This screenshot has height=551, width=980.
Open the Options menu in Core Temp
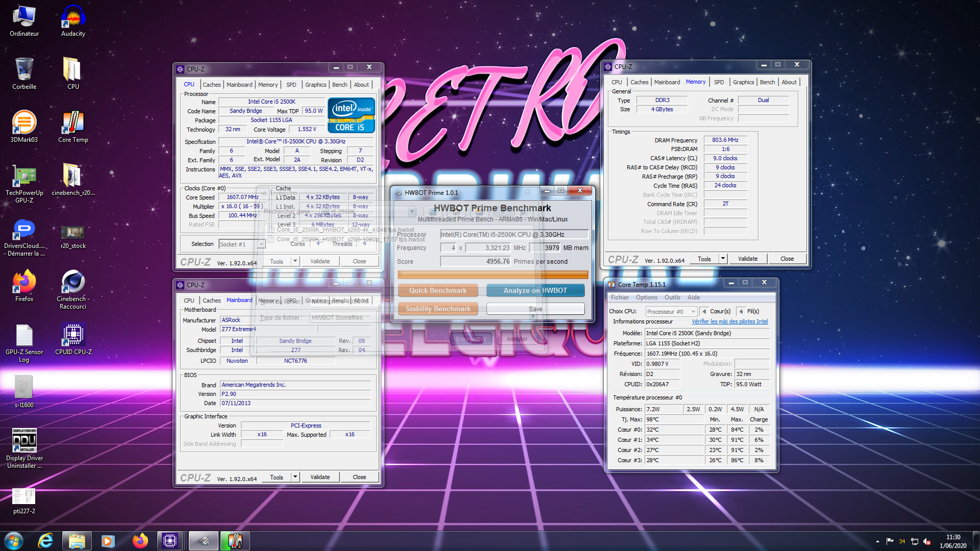(646, 297)
